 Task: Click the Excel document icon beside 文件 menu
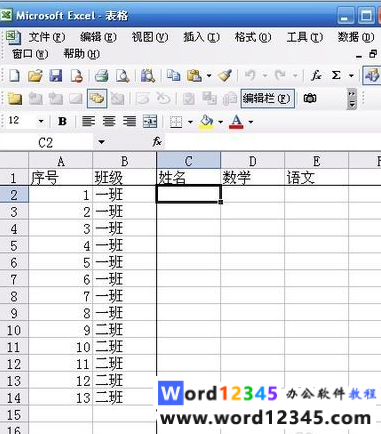pos(13,37)
